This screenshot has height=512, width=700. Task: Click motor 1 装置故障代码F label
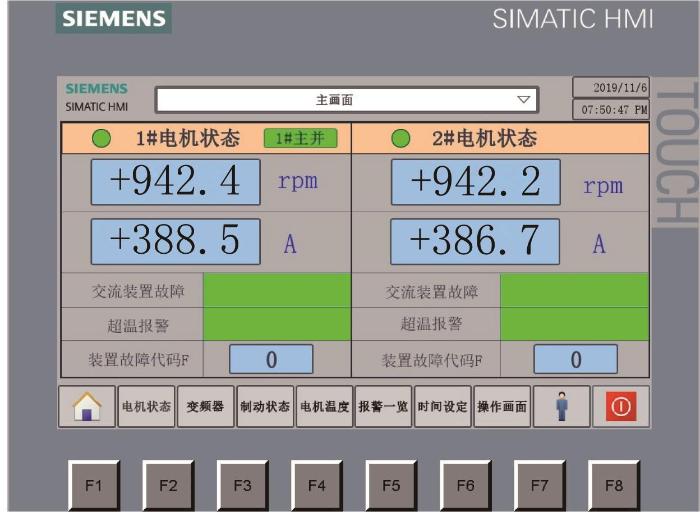tap(138, 359)
